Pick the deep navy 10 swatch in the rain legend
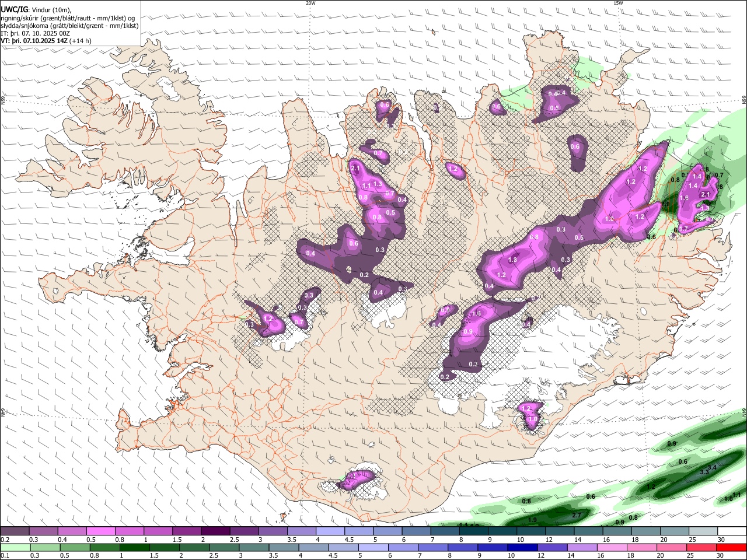 (523, 548)
